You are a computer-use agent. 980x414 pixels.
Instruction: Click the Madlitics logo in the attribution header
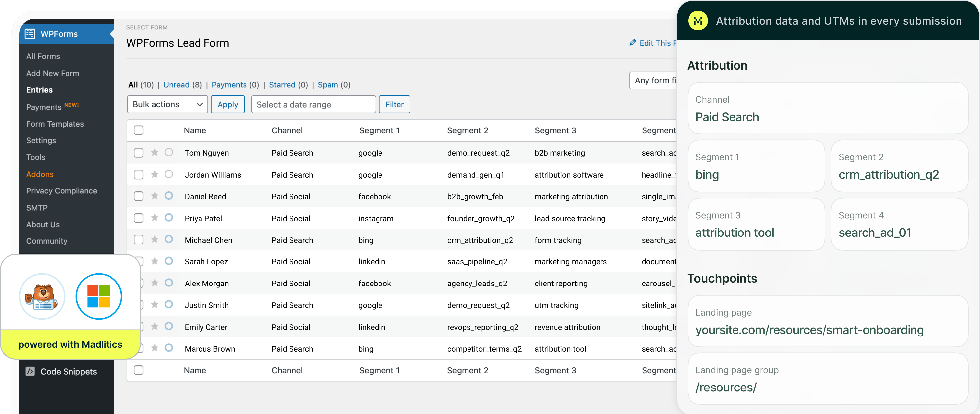tap(698, 21)
